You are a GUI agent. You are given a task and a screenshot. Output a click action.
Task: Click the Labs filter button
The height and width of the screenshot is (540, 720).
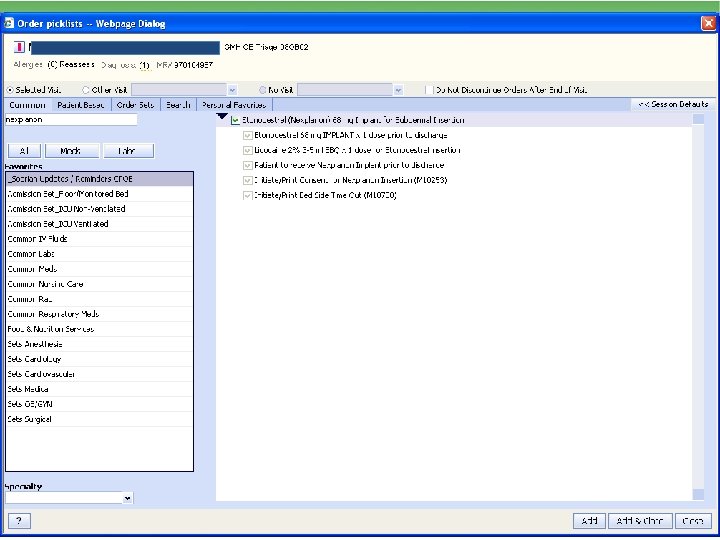tap(129, 151)
